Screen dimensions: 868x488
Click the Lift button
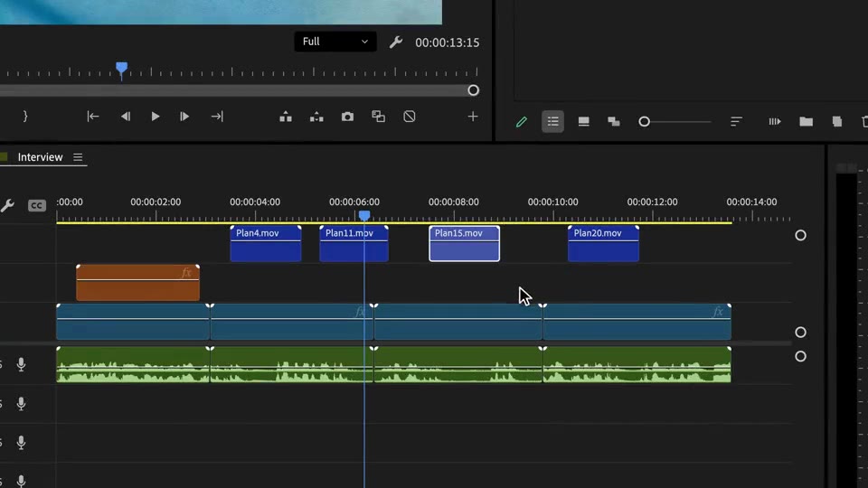click(286, 117)
